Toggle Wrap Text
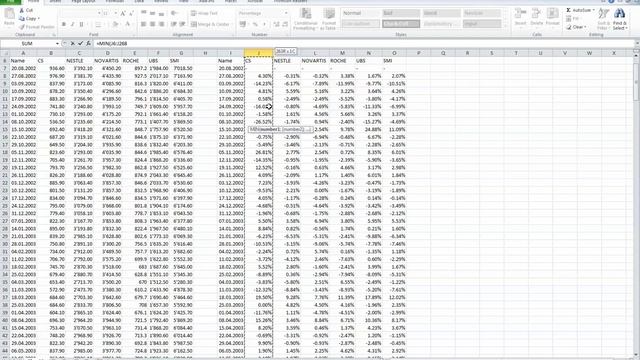The width and height of the screenshot is (640, 360). [204, 13]
